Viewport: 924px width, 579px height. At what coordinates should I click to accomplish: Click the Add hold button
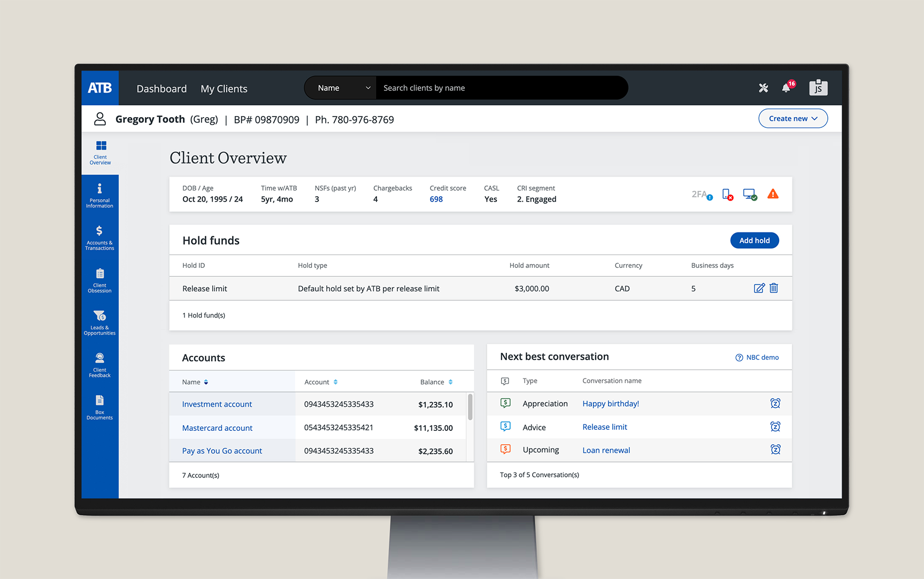pos(754,240)
